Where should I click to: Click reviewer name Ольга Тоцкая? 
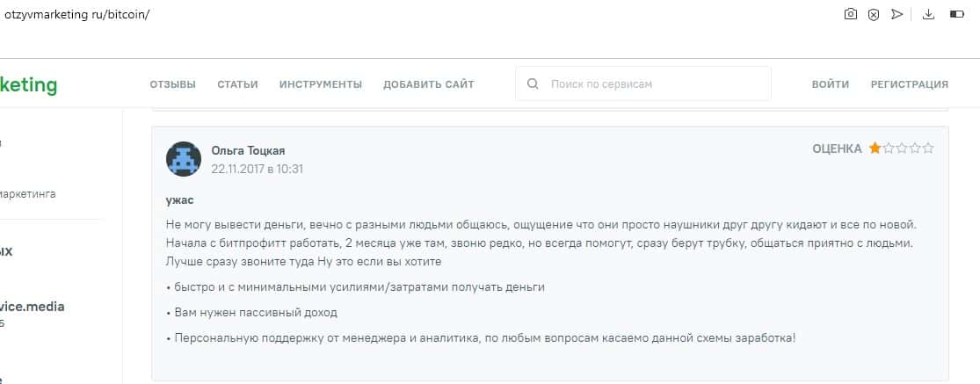[248, 150]
